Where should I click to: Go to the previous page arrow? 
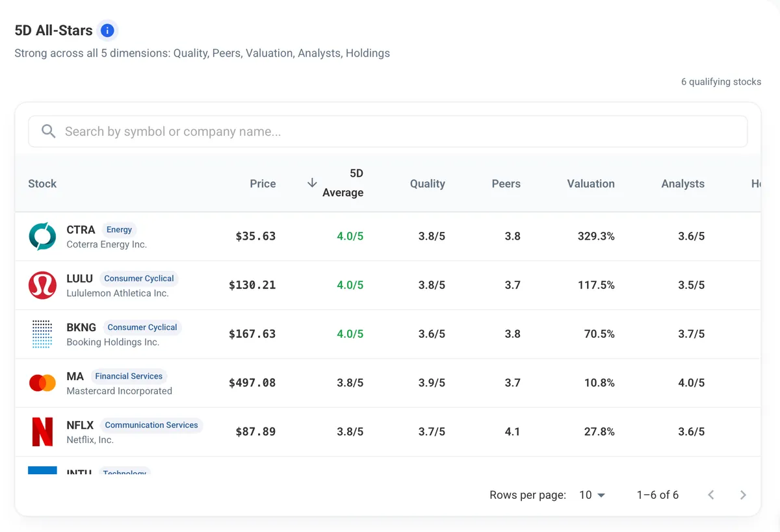711,495
